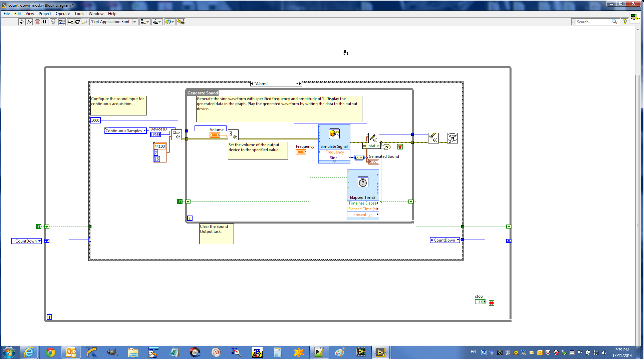Image resolution: width=644 pixels, height=359 pixels.
Task: Open File menu
Action: [7, 14]
